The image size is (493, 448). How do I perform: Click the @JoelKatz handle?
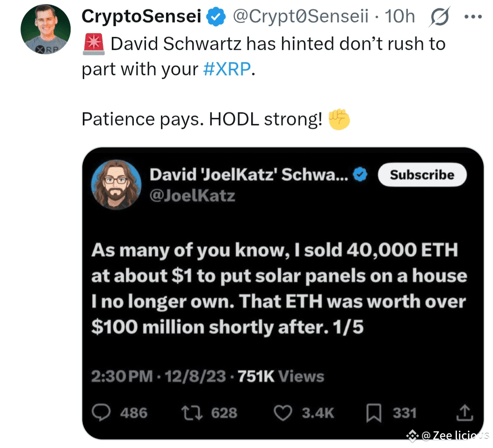point(192,195)
